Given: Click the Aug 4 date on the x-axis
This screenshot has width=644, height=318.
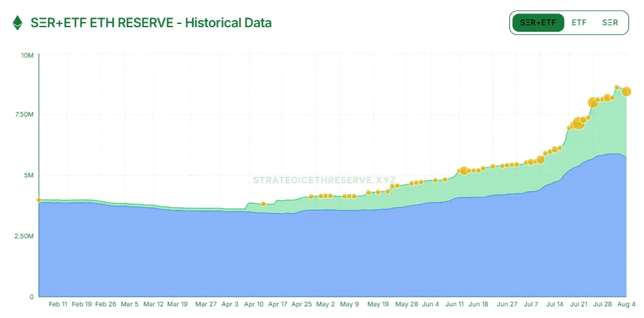Looking at the screenshot, I should click(627, 303).
